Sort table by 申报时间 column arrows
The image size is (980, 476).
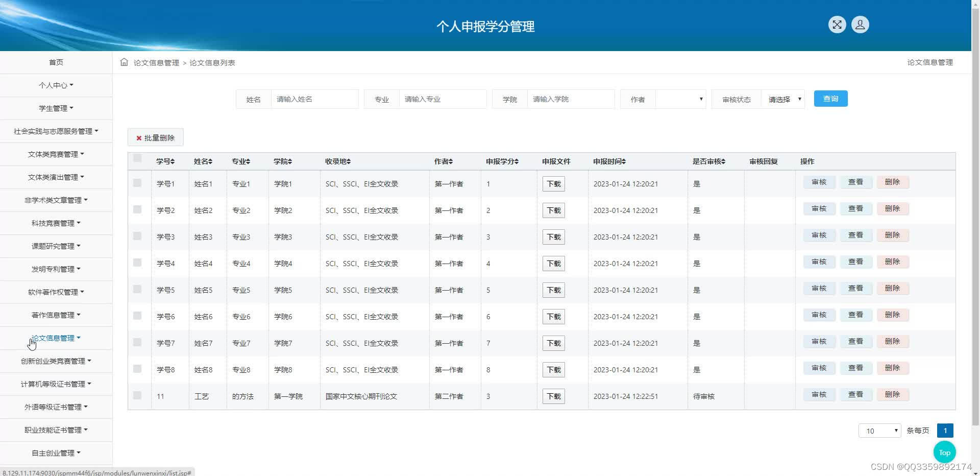(624, 161)
